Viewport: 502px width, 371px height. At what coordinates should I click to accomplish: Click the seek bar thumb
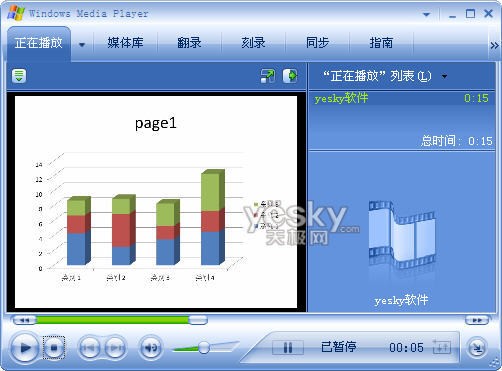[x=198, y=320]
